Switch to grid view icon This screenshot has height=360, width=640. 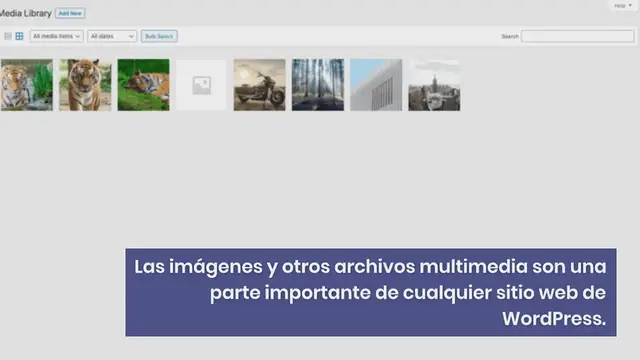(19, 36)
